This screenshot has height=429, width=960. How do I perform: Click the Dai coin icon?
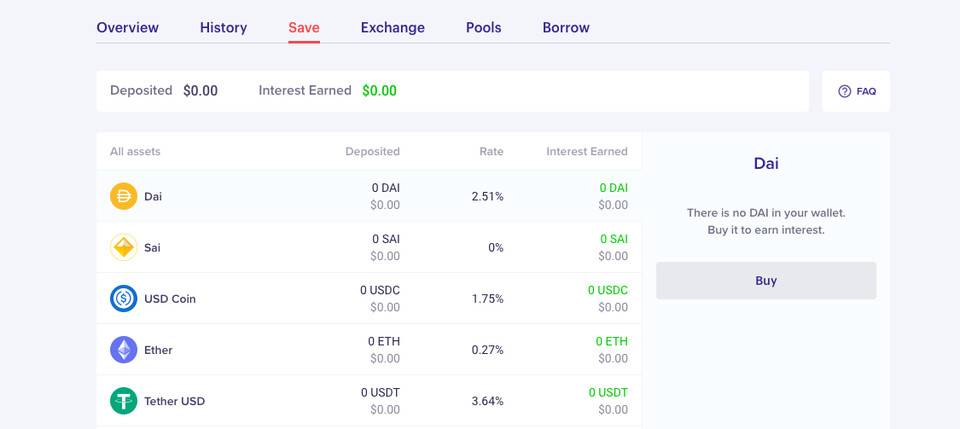pos(124,196)
